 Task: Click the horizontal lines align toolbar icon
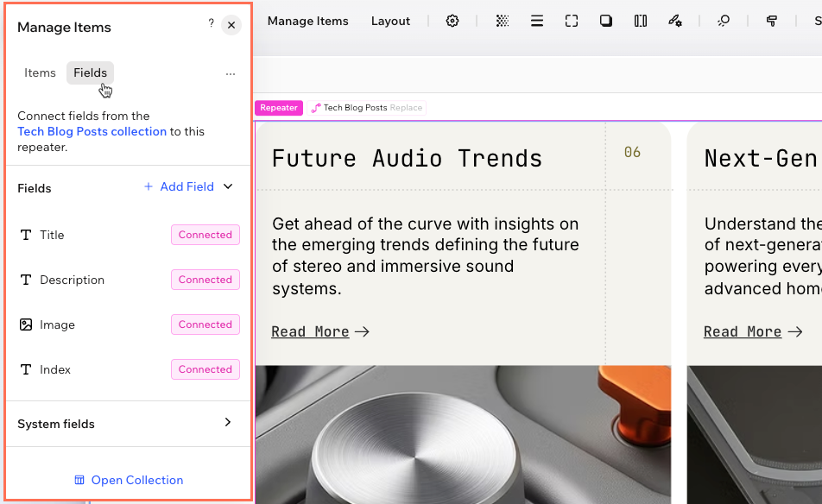(537, 21)
